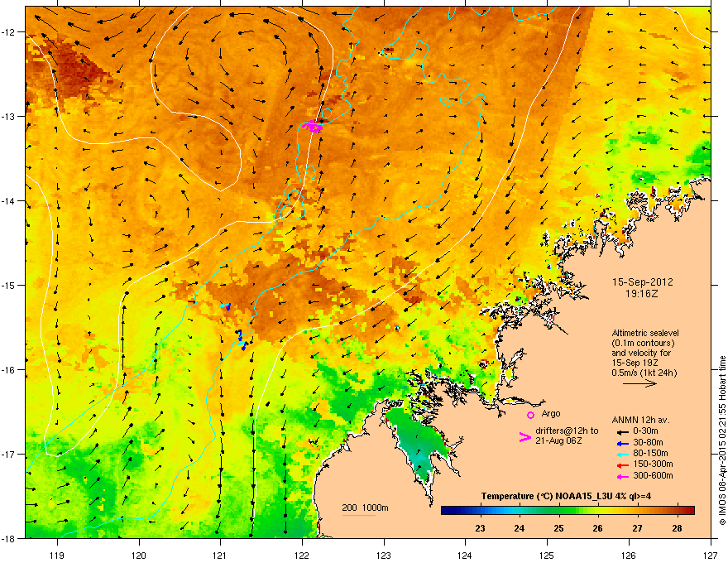Click the longitude '122' axis label
The image size is (728, 563).
coord(302,555)
